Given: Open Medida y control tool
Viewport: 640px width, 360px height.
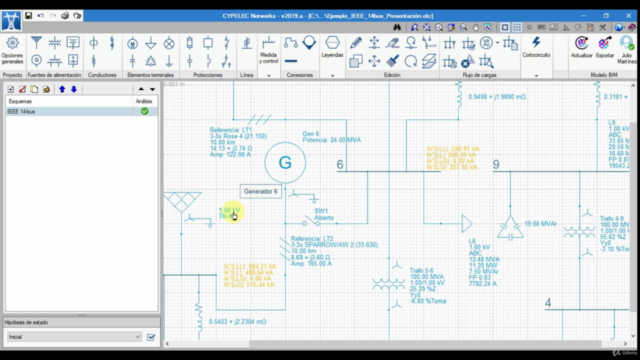Looking at the screenshot, I should [269, 50].
